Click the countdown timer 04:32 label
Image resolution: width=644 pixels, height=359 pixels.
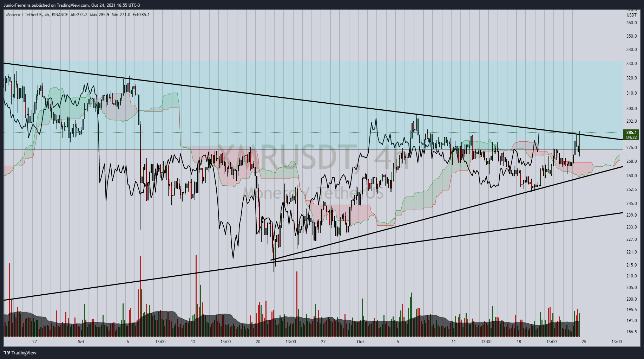631,137
